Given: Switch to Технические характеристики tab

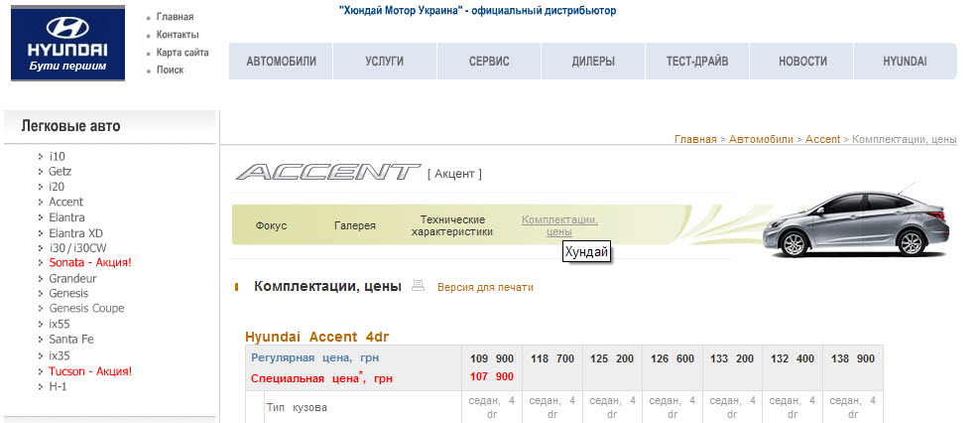Looking at the screenshot, I should 452,225.
